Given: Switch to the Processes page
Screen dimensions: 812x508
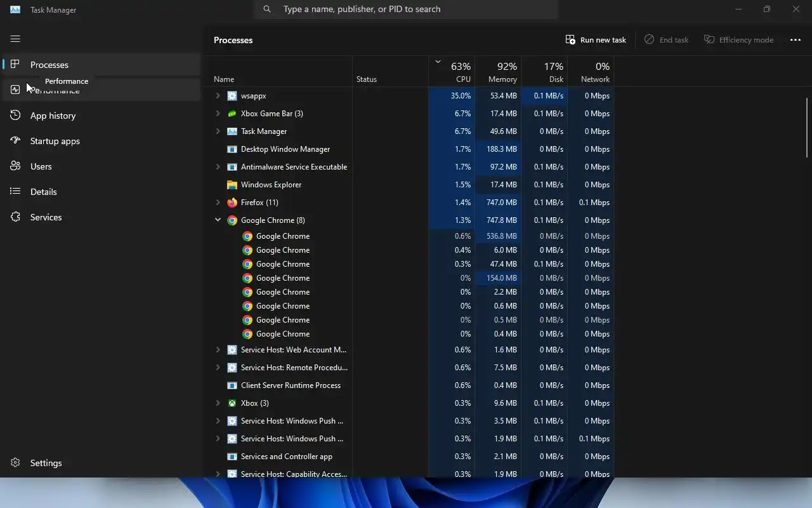Looking at the screenshot, I should click(101, 65).
